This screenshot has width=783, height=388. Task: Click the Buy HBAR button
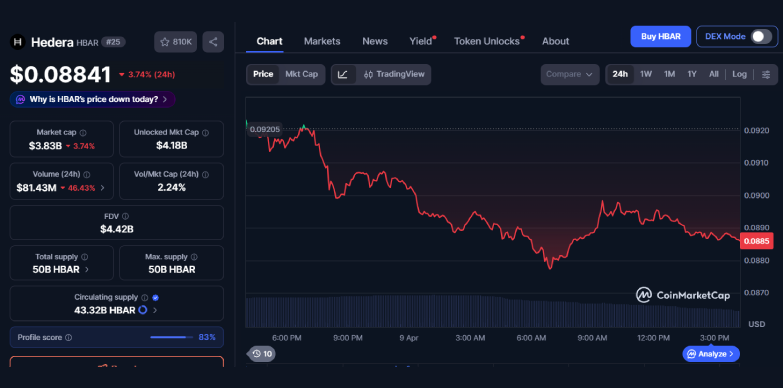pos(661,36)
